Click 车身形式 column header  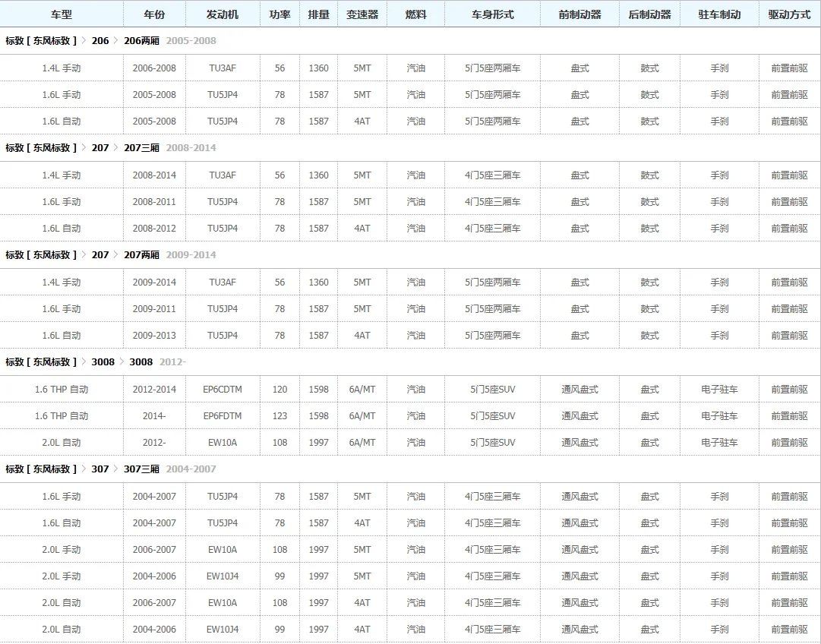[492, 14]
